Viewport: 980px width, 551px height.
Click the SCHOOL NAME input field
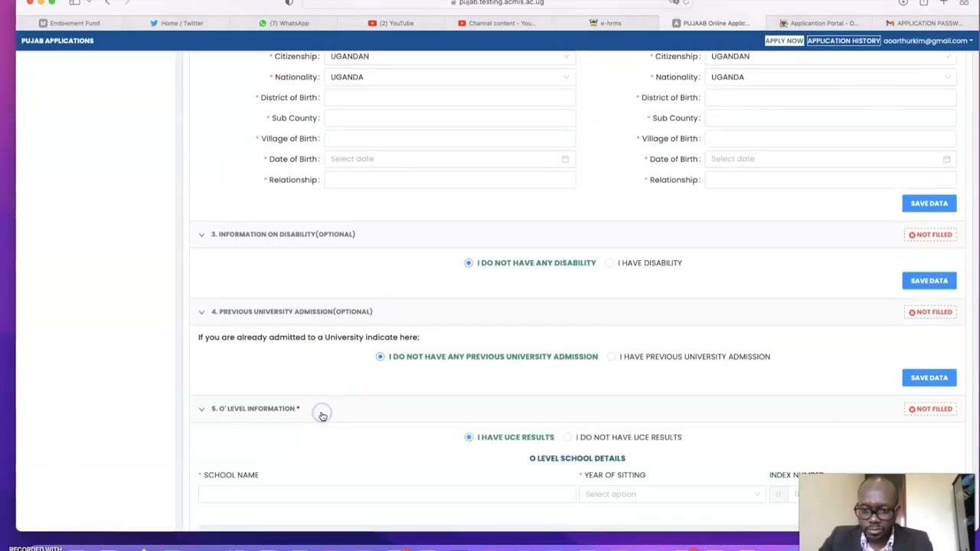point(387,494)
